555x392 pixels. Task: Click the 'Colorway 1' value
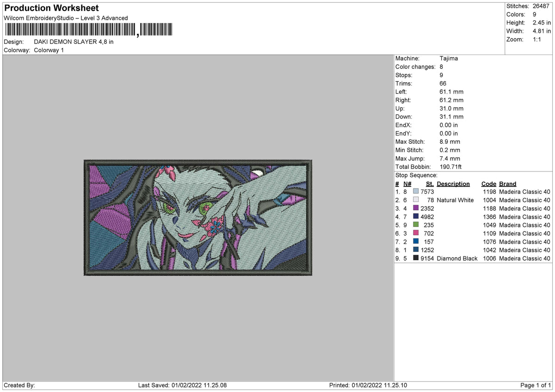coord(49,50)
